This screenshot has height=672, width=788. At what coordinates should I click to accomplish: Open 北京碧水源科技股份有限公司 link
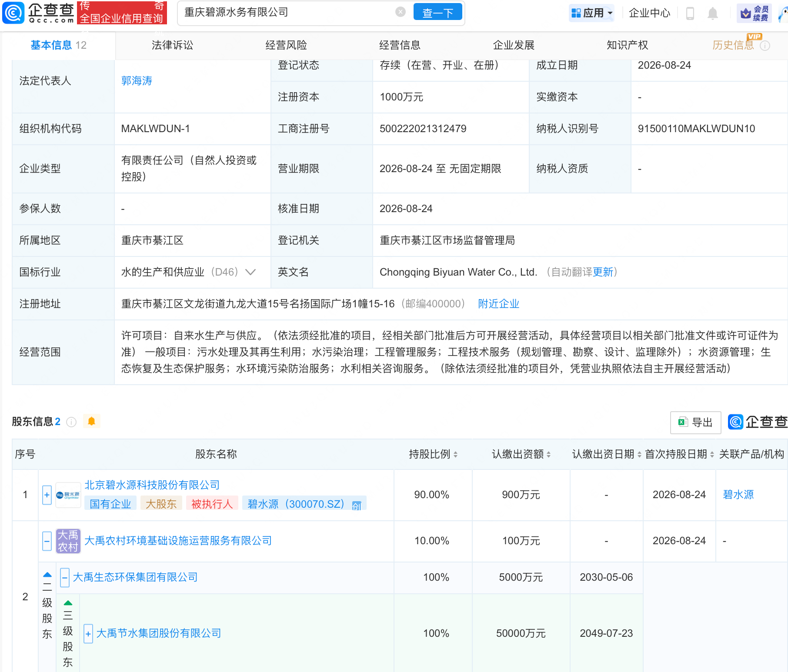tap(152, 485)
